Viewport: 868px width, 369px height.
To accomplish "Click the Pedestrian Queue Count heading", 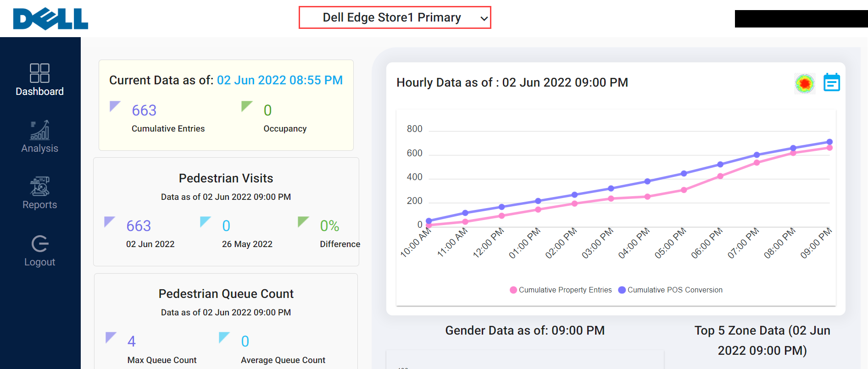I will pyautogui.click(x=226, y=294).
